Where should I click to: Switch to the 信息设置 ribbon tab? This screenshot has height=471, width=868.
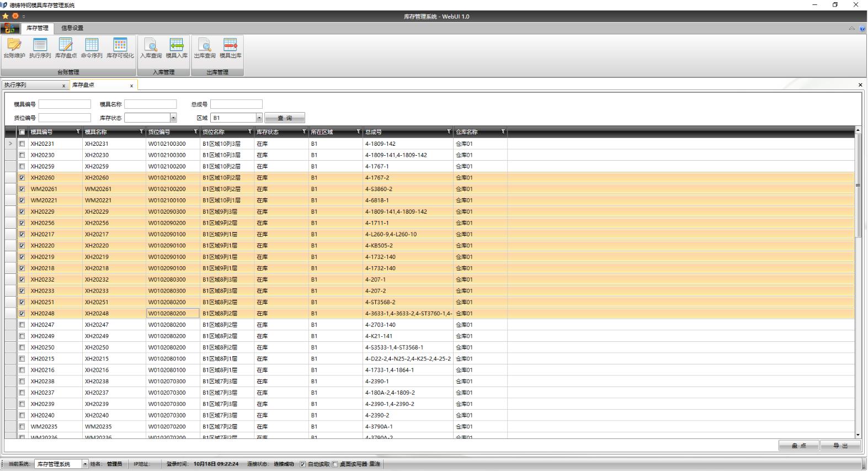click(72, 28)
